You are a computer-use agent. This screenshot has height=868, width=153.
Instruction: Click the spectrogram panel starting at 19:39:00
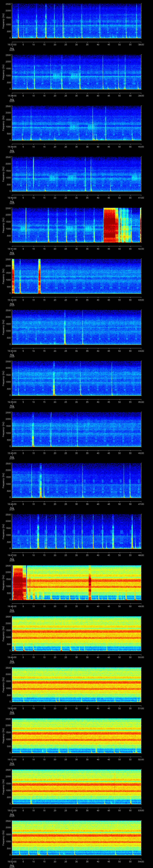(76, 123)
